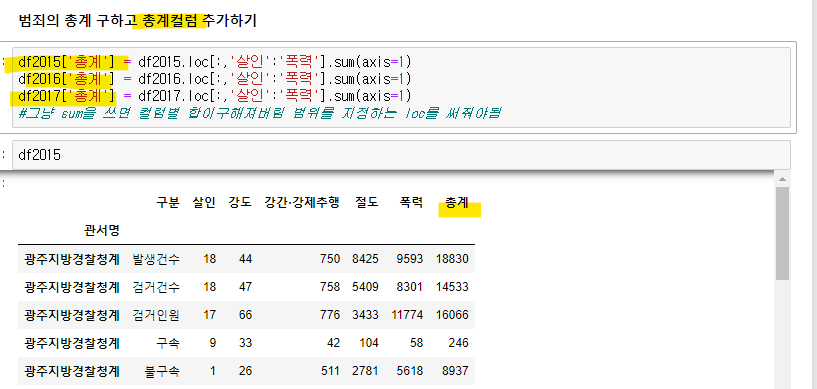Click value 776 in 검거인원 row
This screenshot has height=389, width=817.
tap(330, 315)
